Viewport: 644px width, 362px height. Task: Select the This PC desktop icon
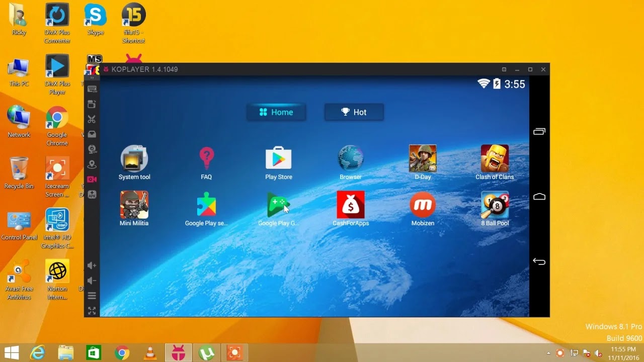(19, 72)
